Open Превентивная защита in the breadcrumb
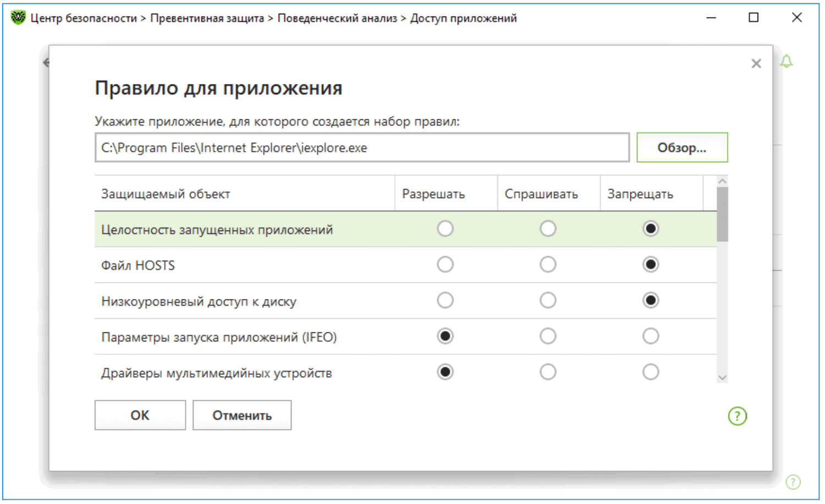This screenshot has height=504, width=825. [207, 18]
